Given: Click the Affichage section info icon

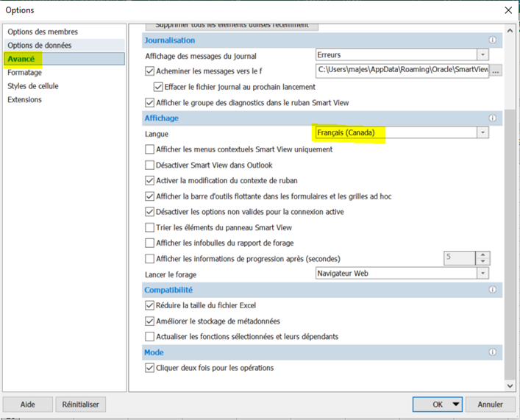Looking at the screenshot, I should click(x=493, y=118).
